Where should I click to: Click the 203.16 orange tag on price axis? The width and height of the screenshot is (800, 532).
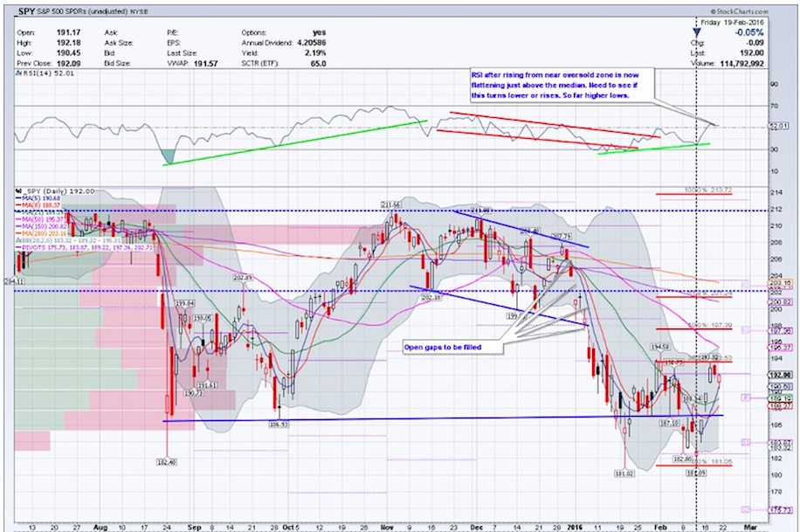pos(780,282)
